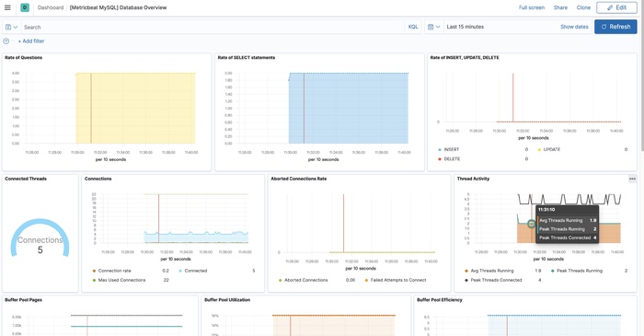Open Full screen mode

pyautogui.click(x=532, y=7)
